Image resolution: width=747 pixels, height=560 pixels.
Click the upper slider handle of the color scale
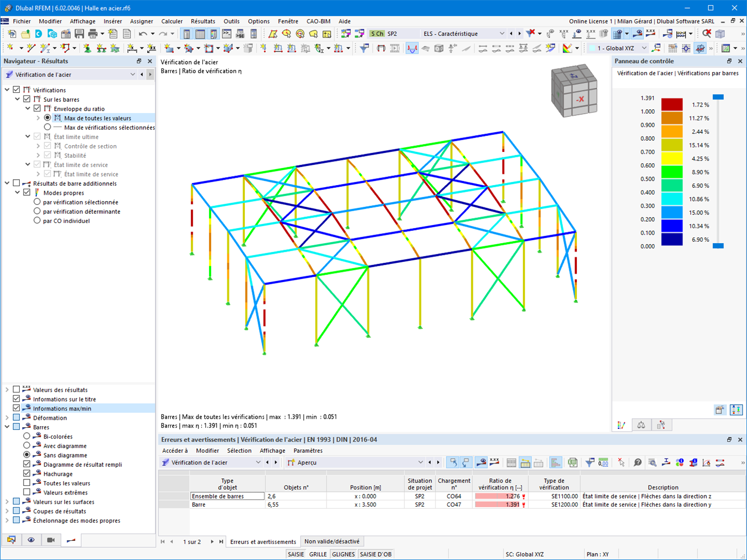click(718, 97)
